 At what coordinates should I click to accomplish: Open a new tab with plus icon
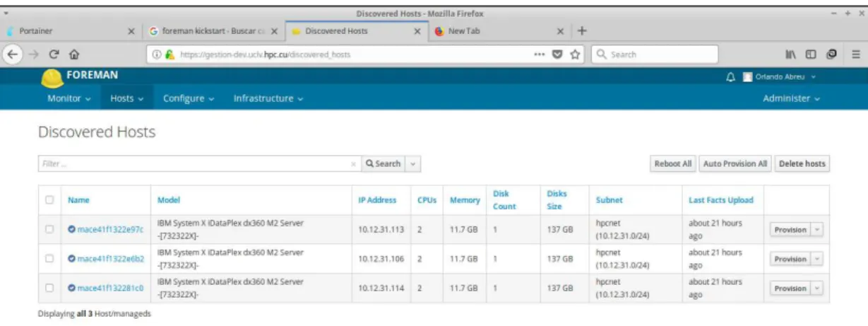[582, 31]
